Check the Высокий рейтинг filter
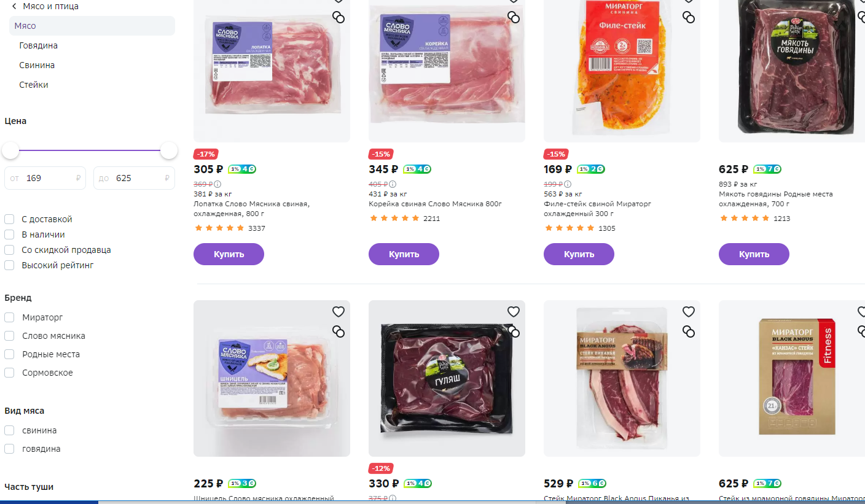Image resolution: width=865 pixels, height=504 pixels. pyautogui.click(x=9, y=265)
